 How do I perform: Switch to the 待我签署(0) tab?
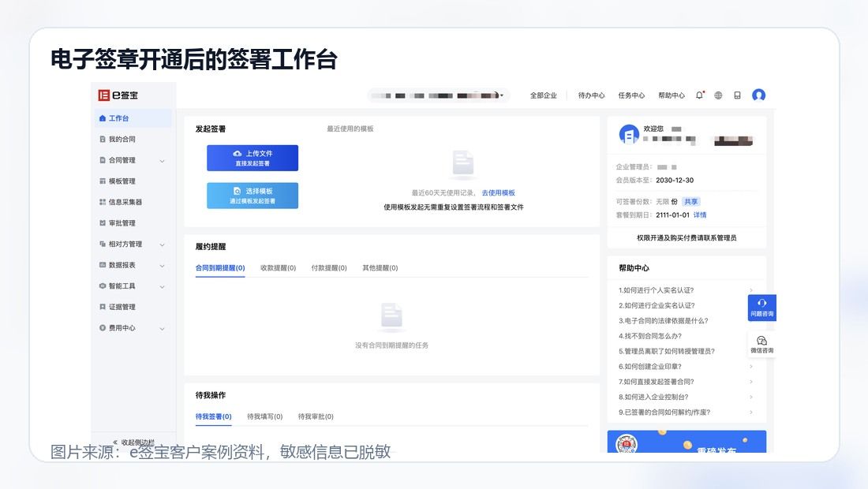(214, 416)
